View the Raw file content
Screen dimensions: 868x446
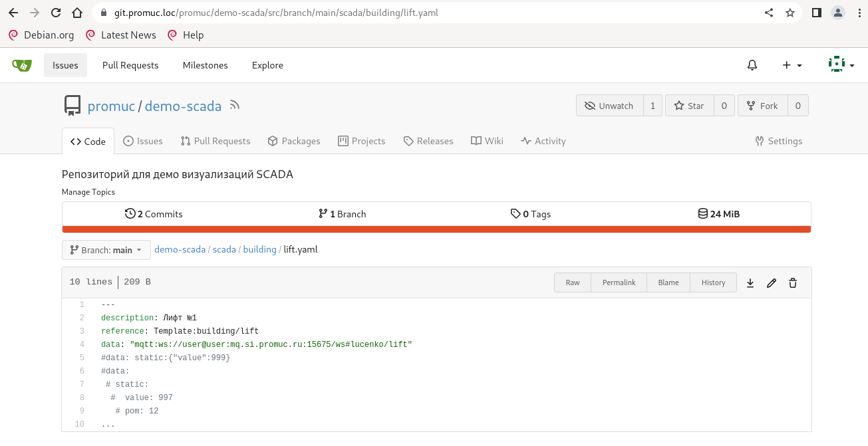[573, 282]
